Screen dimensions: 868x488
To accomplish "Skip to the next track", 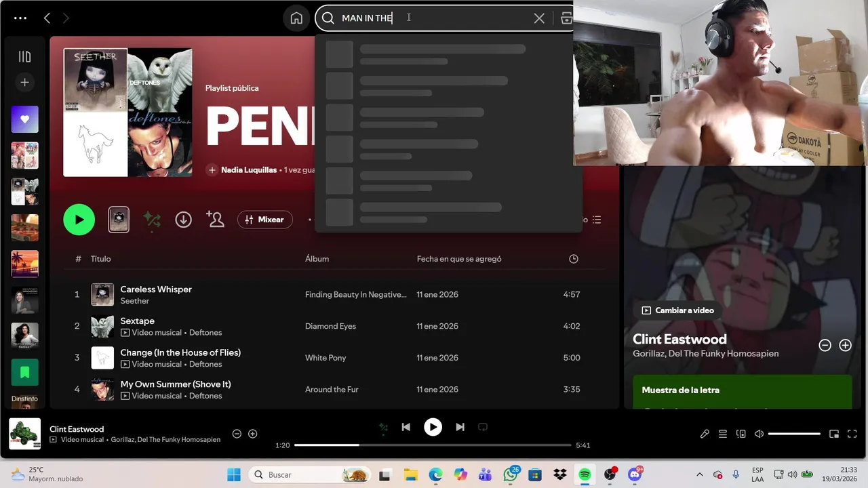I will point(460,427).
